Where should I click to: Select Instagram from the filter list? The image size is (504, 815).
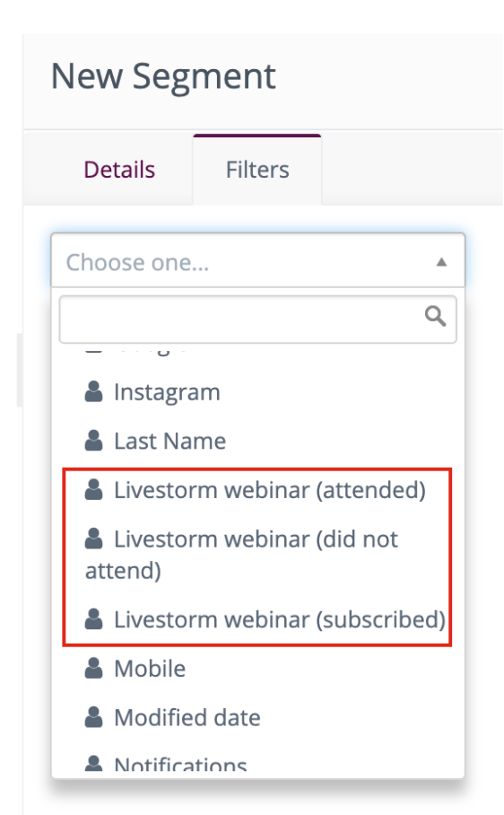pyautogui.click(x=258, y=392)
